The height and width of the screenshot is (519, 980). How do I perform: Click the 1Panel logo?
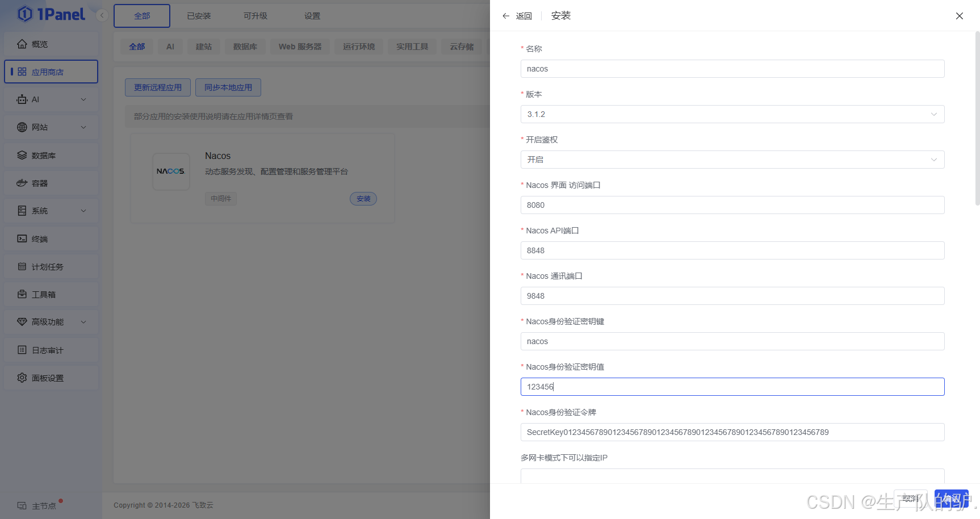pyautogui.click(x=51, y=14)
